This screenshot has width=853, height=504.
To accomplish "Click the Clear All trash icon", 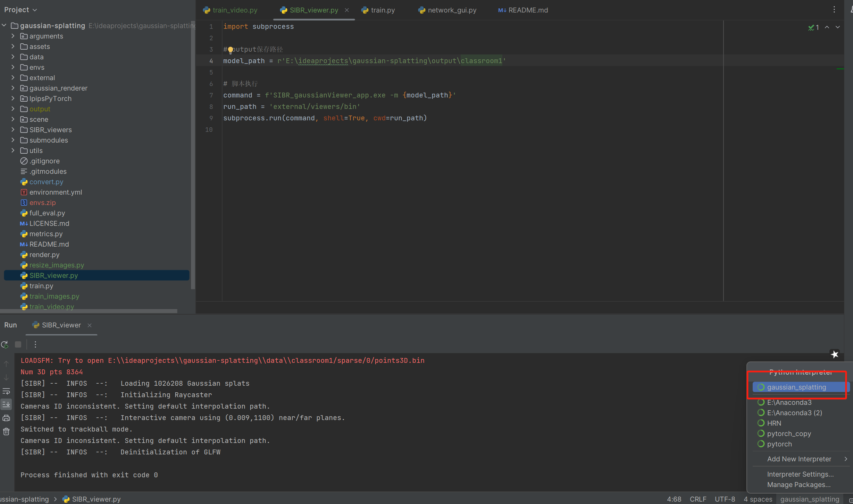I will click(x=6, y=432).
